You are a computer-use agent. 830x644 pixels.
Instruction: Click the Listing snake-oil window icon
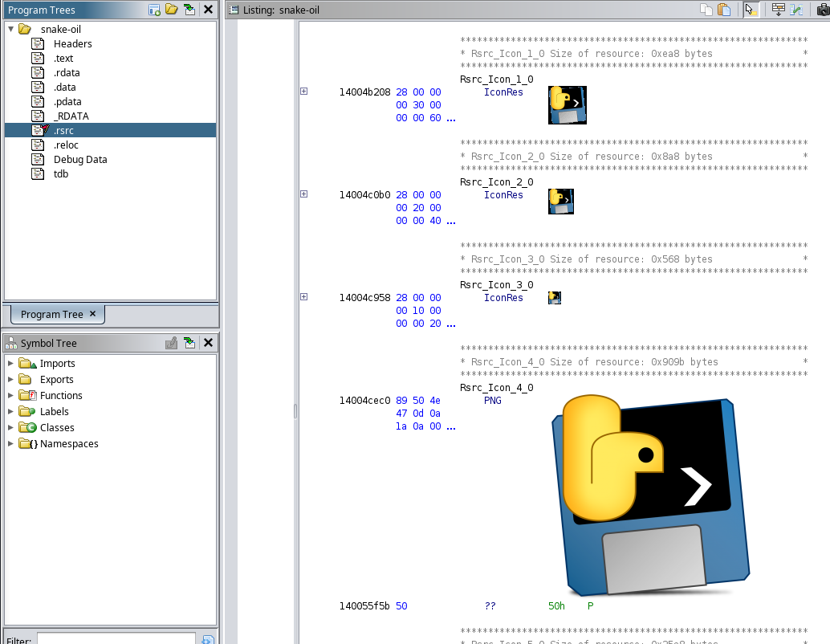tap(234, 10)
